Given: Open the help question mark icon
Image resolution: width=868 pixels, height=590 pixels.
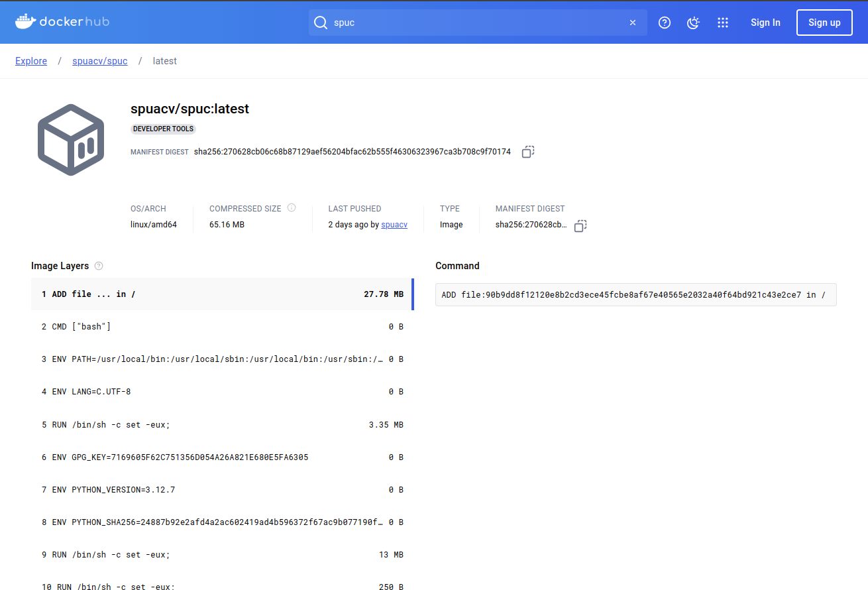Looking at the screenshot, I should coord(665,23).
